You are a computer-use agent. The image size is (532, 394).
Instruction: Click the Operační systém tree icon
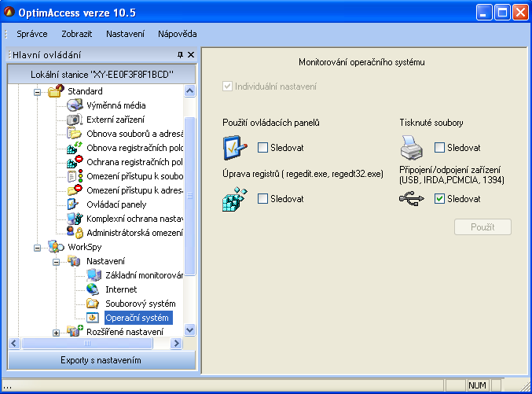[x=93, y=318]
